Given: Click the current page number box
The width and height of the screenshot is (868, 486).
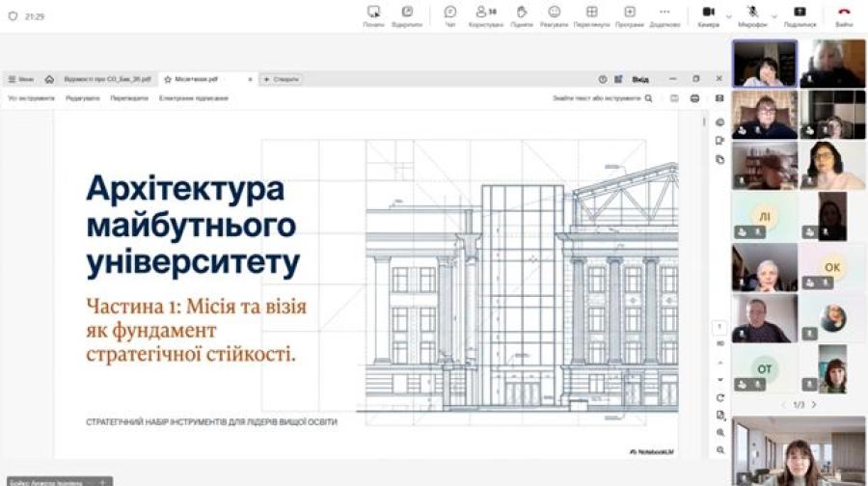Looking at the screenshot, I should pyautogui.click(x=719, y=327).
